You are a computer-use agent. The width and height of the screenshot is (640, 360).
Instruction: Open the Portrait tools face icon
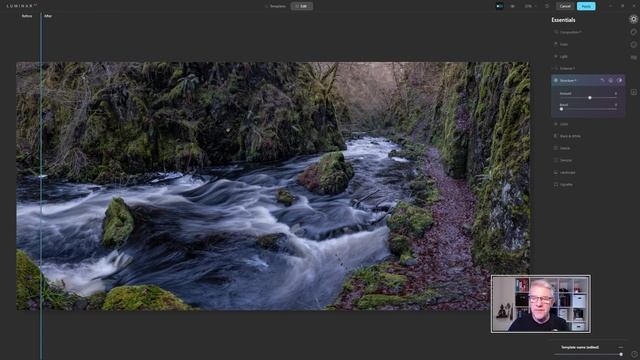coord(633,44)
